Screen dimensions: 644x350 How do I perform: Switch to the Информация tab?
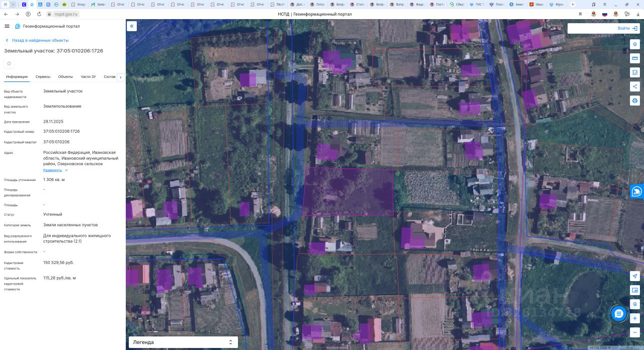[17, 77]
